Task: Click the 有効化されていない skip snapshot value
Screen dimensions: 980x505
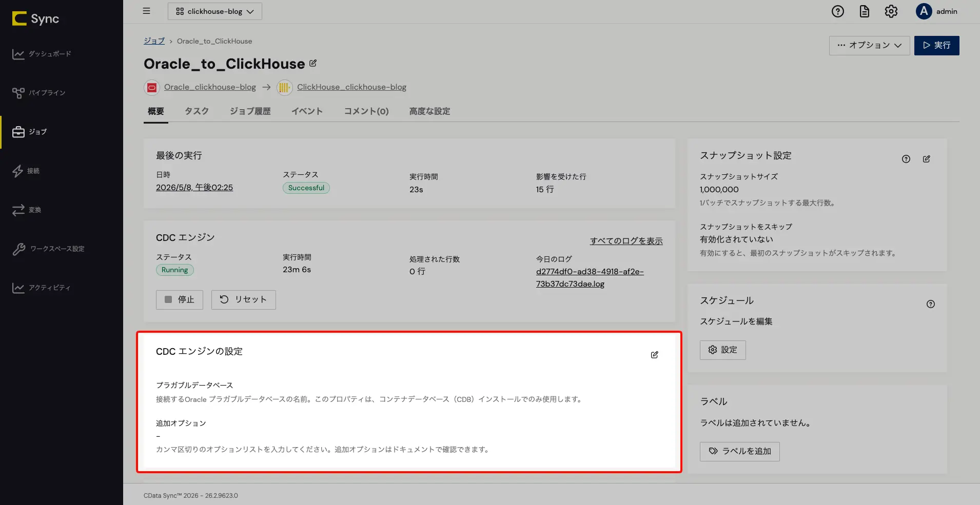Action: pos(736,239)
